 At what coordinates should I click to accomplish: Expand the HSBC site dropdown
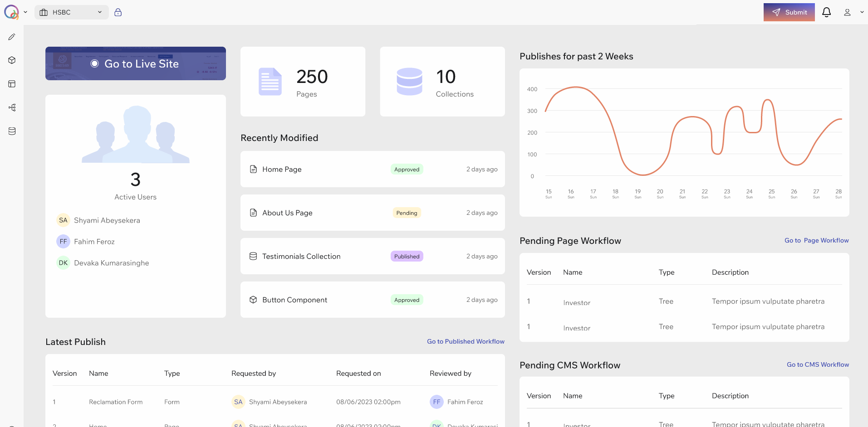(72, 12)
